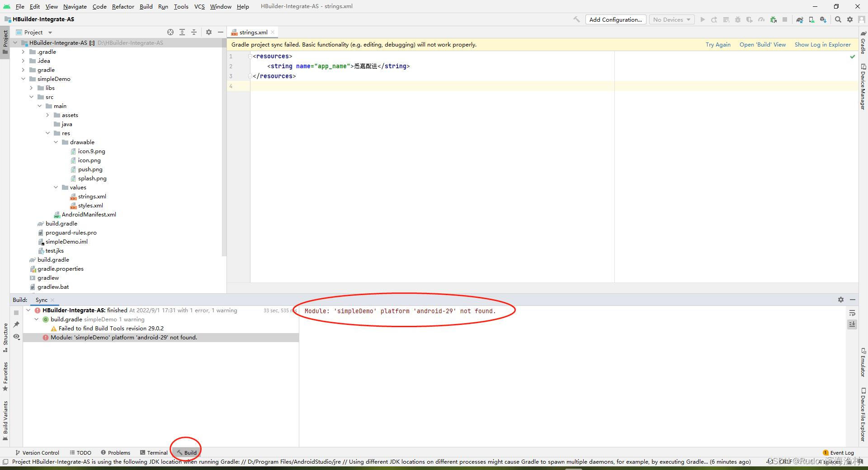
Task: Open SDK Manager from the toolbar
Action: (824, 19)
